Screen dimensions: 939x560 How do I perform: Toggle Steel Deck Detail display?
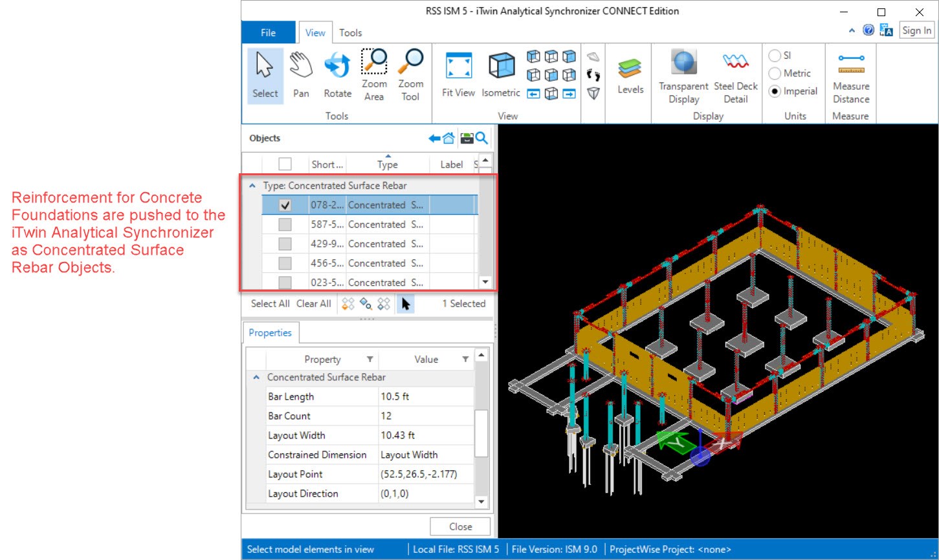(736, 76)
